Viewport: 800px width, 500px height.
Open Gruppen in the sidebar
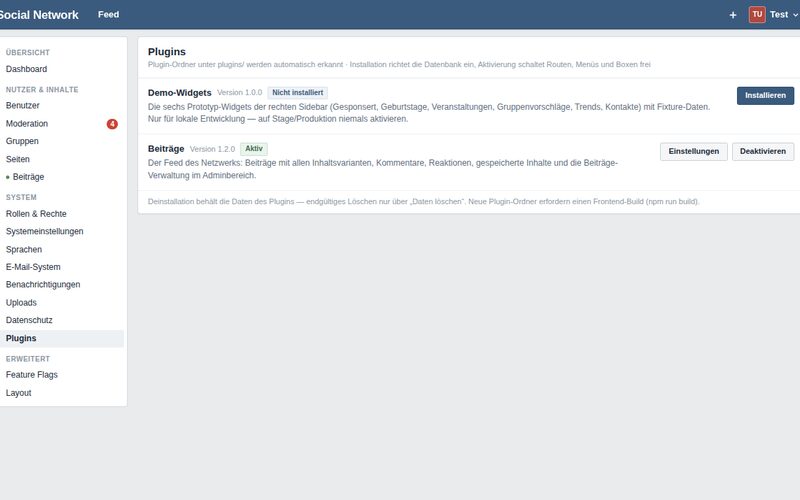tap(22, 141)
